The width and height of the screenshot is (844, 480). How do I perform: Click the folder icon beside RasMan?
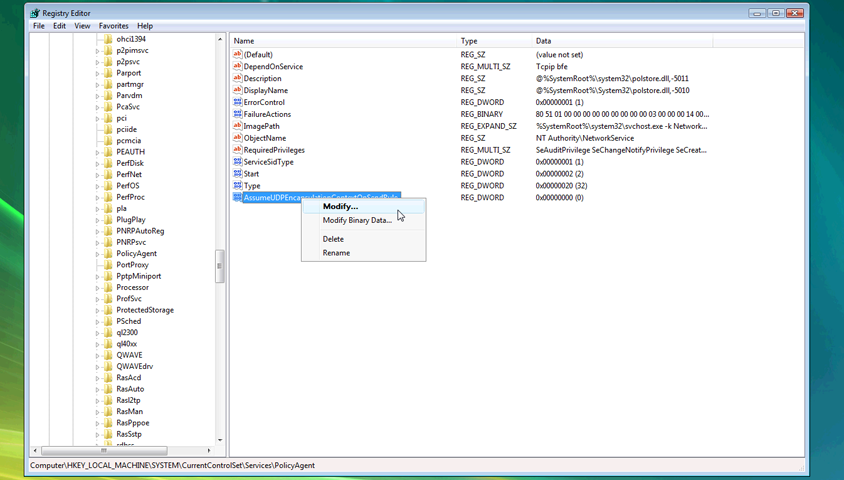pyautogui.click(x=108, y=411)
